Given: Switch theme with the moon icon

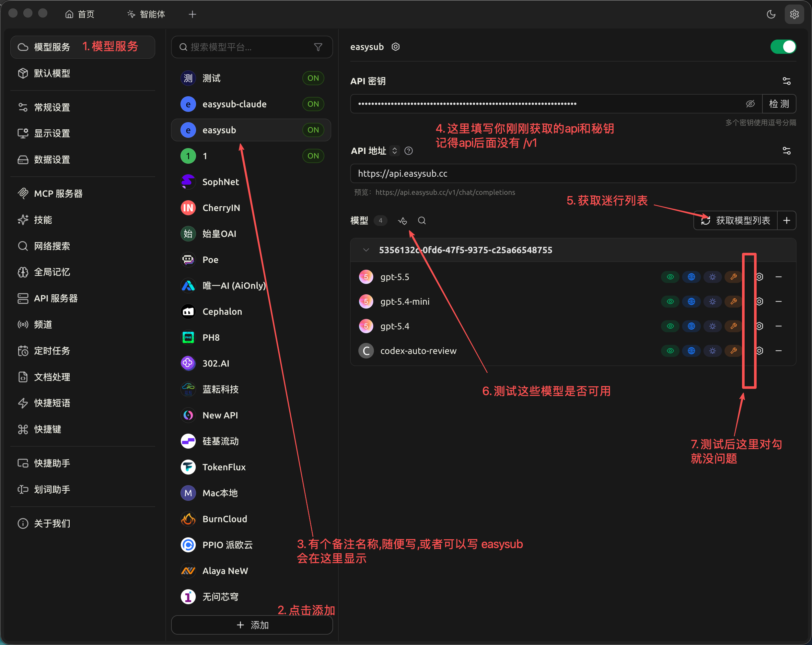Looking at the screenshot, I should (771, 14).
